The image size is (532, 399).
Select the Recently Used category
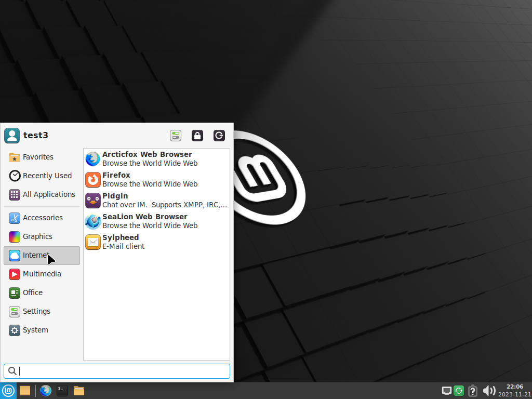pos(42,176)
